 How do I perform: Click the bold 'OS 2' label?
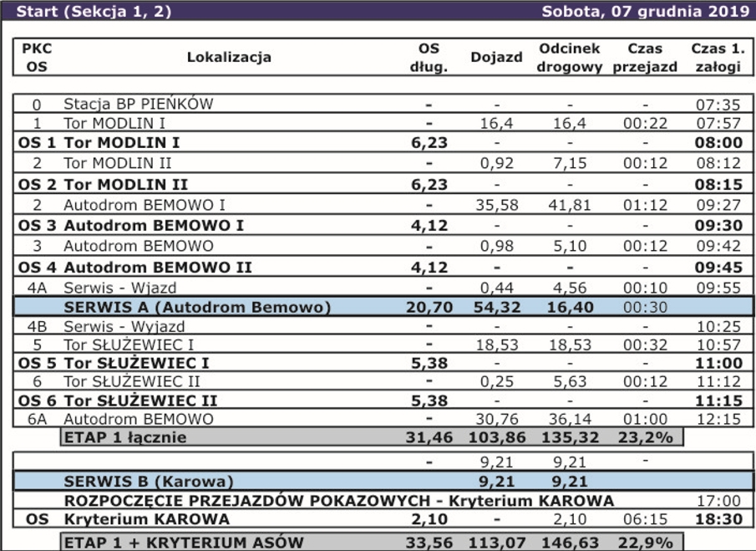(37, 184)
